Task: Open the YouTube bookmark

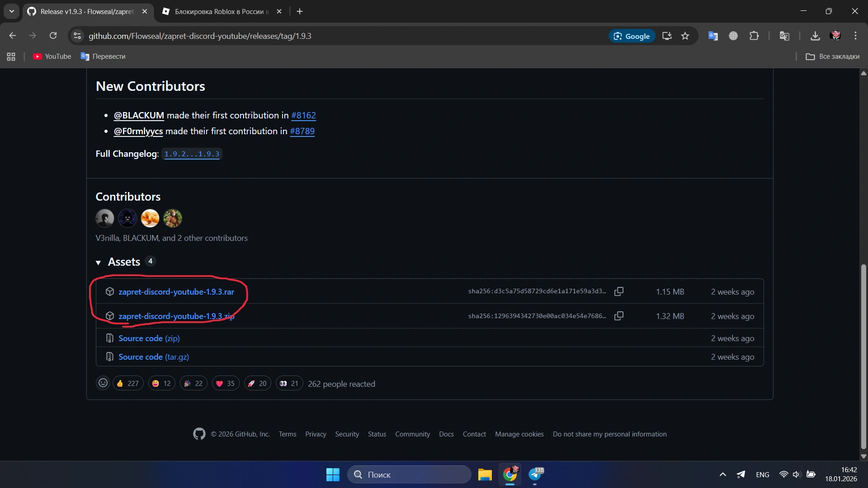Action: click(x=52, y=56)
